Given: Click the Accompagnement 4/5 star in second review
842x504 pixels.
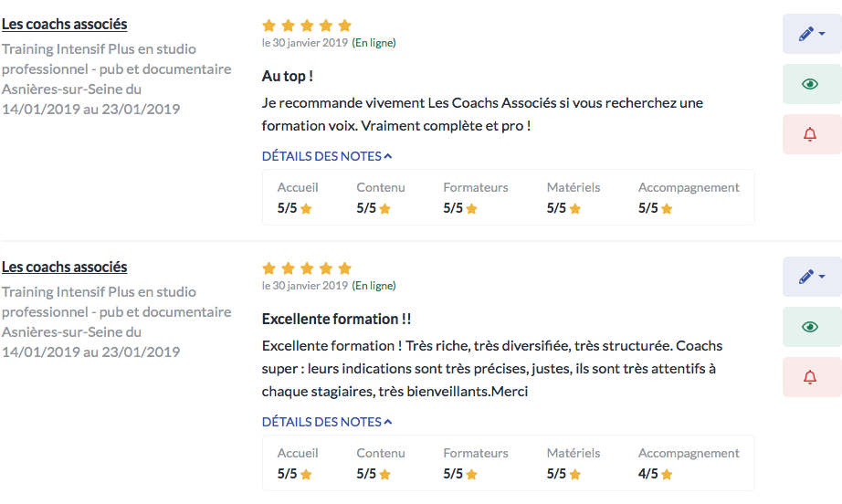Looking at the screenshot, I should coord(667,475).
